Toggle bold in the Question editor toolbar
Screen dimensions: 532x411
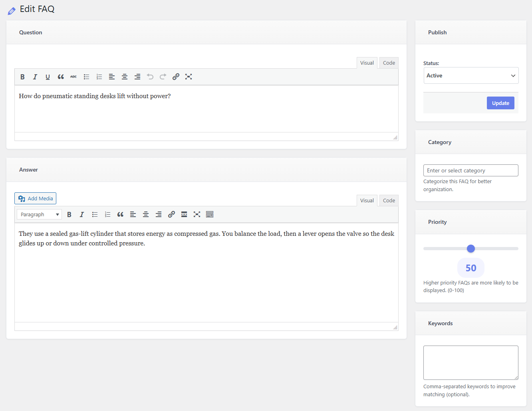[22, 77]
